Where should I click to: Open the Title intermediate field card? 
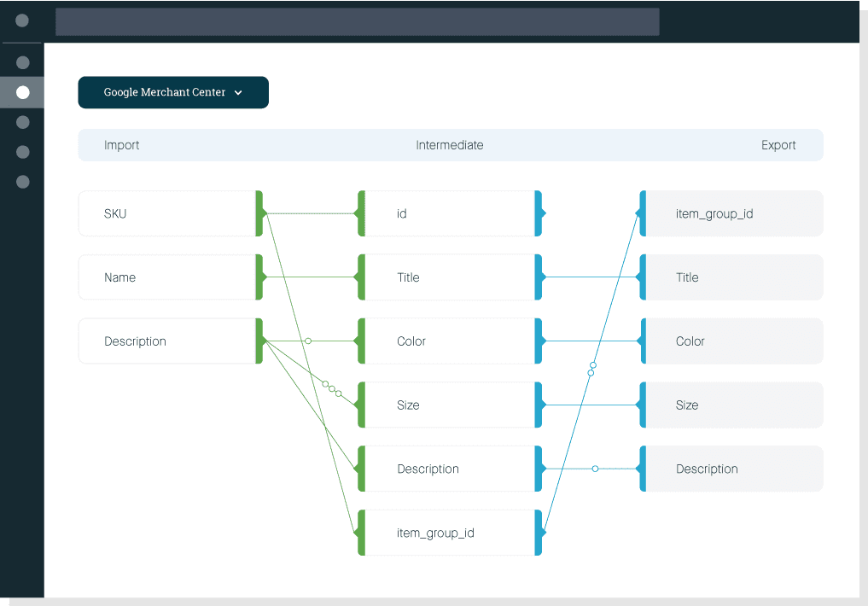(450, 277)
